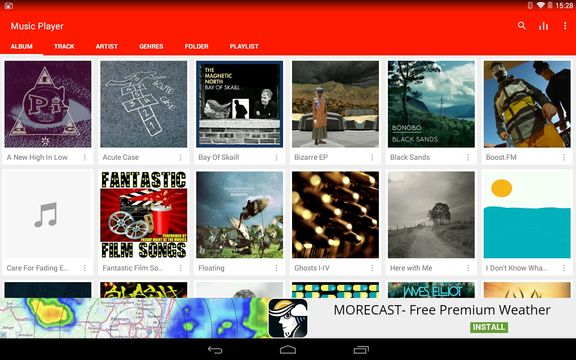Viewport: 576px width, 360px height.
Task: Open the top-right overflow menu
Action: click(565, 26)
